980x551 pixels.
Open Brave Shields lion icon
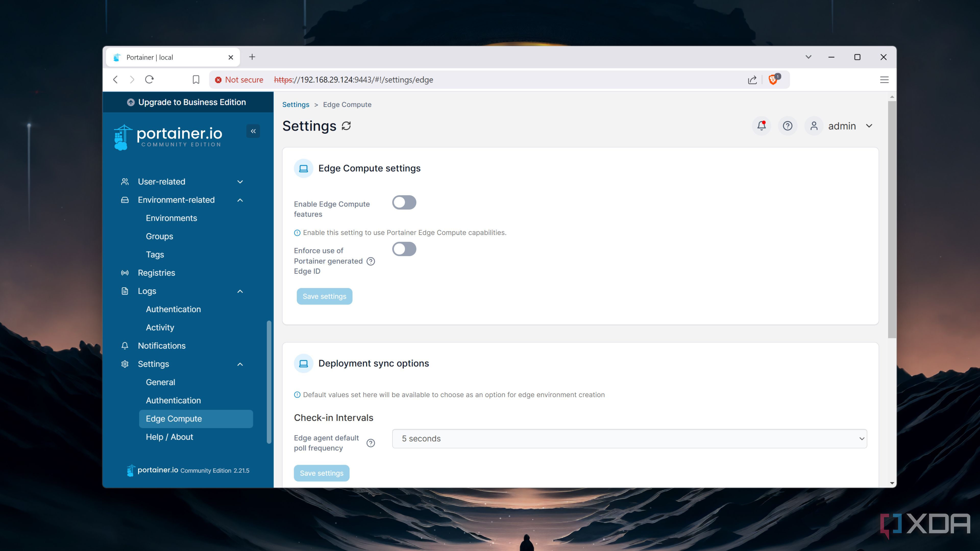pyautogui.click(x=774, y=80)
